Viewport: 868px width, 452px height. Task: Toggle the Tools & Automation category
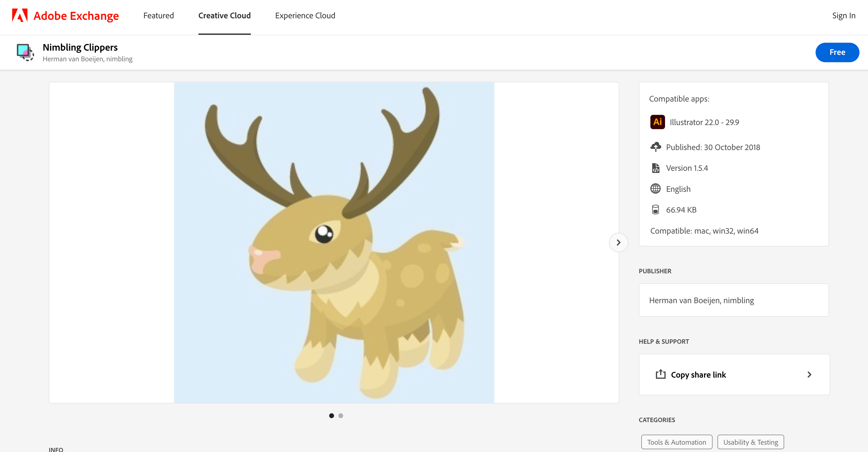(x=676, y=442)
